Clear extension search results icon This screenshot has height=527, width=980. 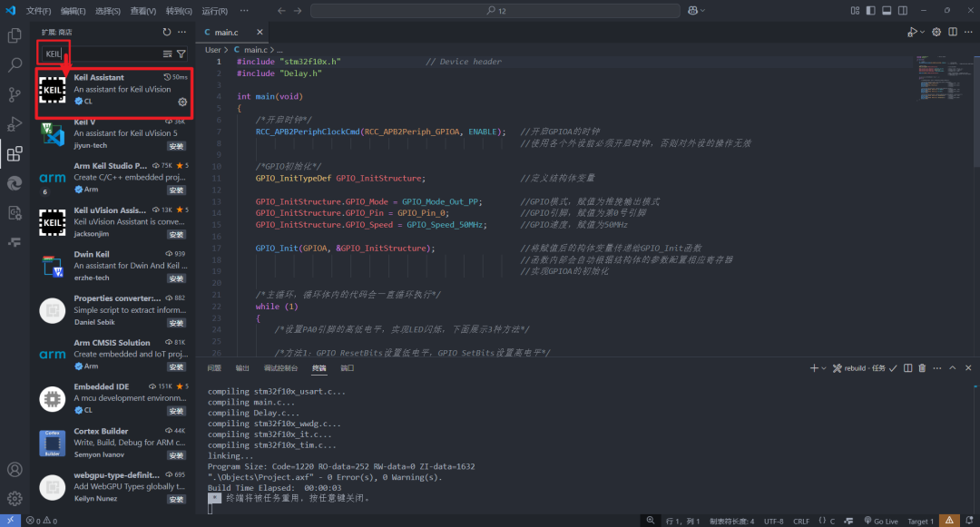click(x=168, y=54)
